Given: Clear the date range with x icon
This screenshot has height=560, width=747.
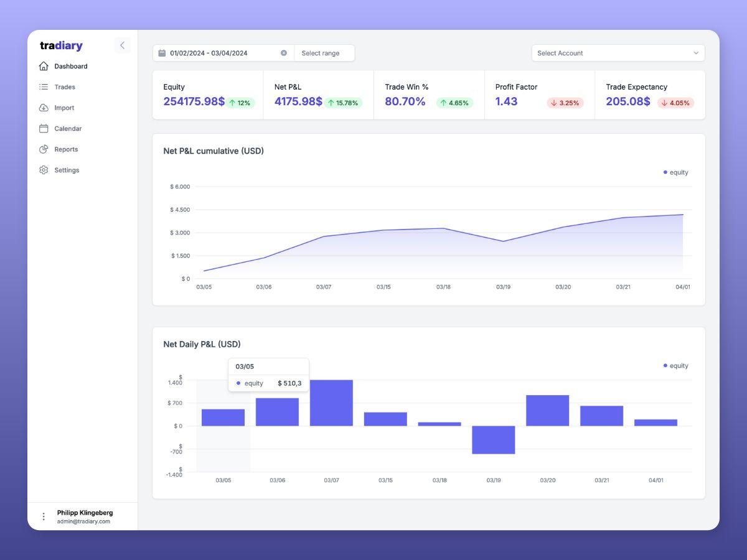Looking at the screenshot, I should click(284, 53).
